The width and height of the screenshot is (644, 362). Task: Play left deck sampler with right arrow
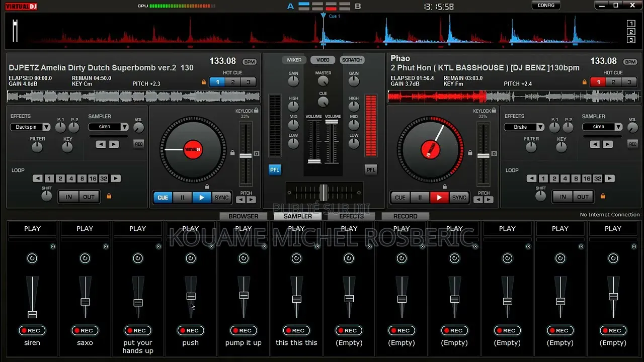pyautogui.click(x=114, y=144)
